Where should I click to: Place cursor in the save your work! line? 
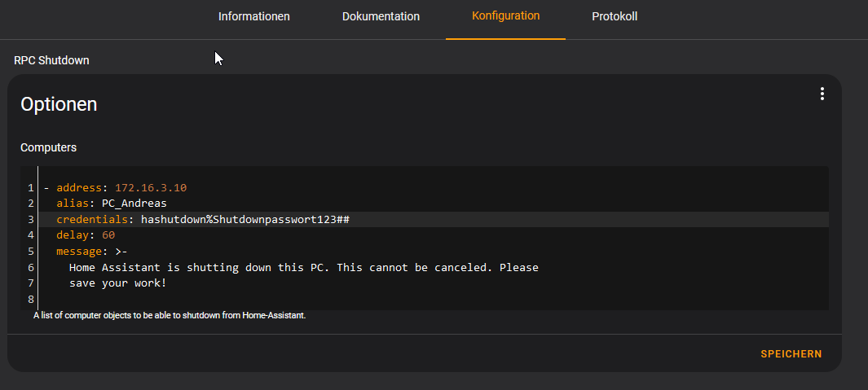pyautogui.click(x=117, y=283)
